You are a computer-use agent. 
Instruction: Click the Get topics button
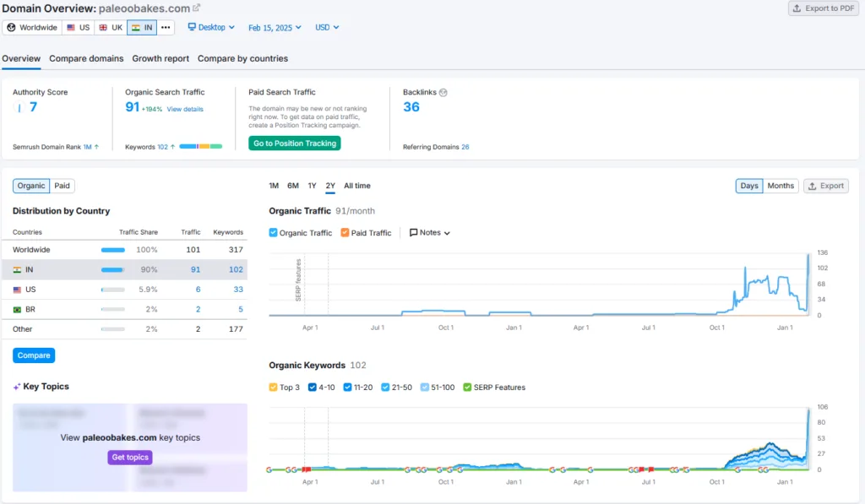[x=130, y=457]
